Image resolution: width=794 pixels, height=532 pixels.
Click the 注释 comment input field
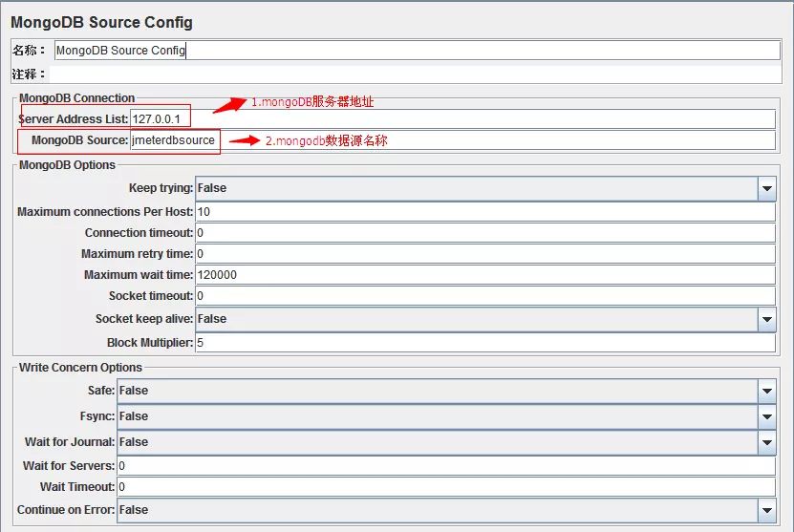click(x=416, y=74)
